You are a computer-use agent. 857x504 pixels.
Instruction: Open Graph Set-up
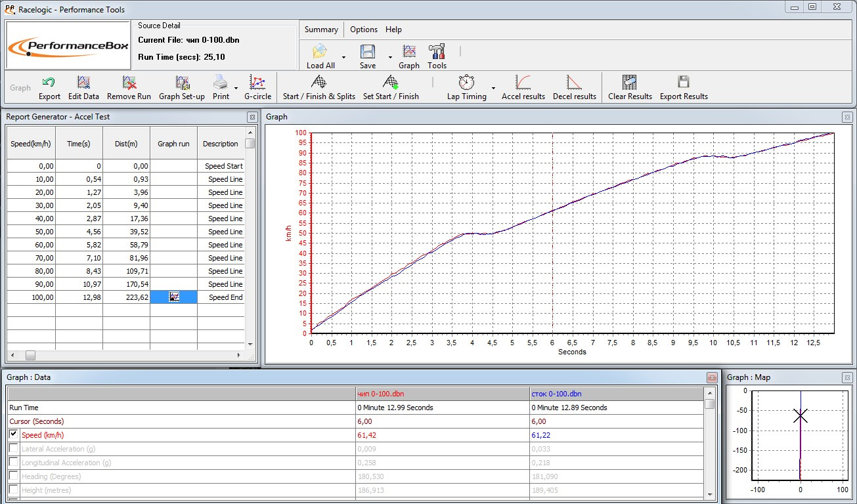[x=182, y=83]
